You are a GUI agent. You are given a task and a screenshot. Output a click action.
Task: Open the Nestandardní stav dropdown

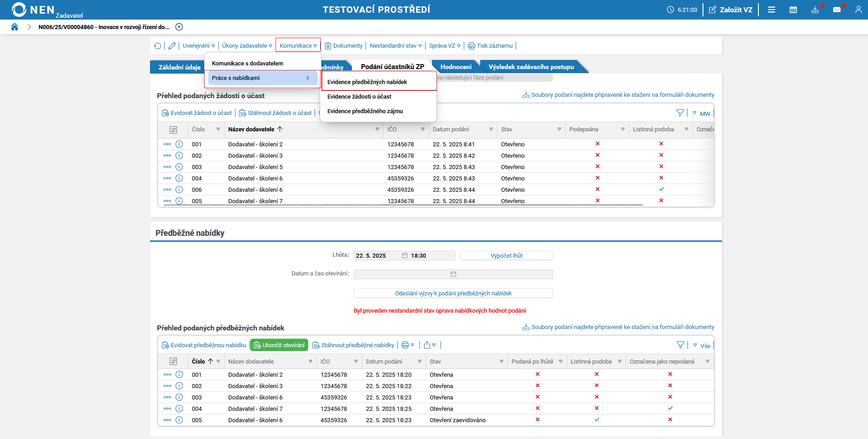[396, 46]
